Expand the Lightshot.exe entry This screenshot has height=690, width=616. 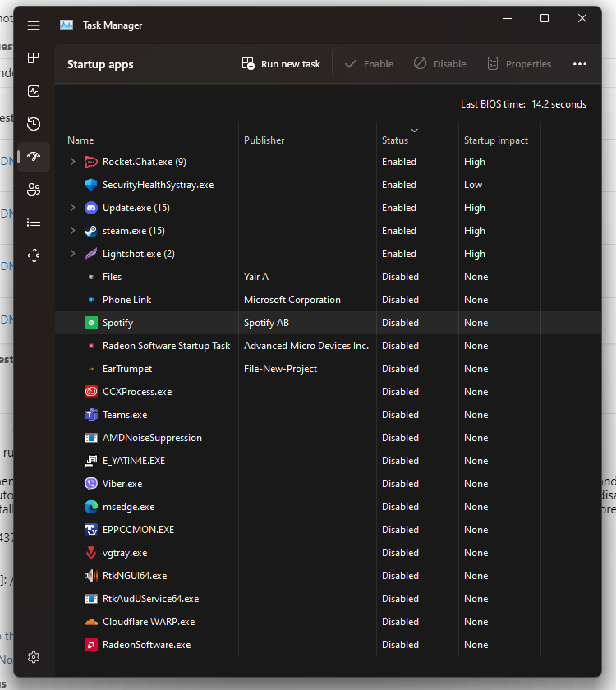72,254
